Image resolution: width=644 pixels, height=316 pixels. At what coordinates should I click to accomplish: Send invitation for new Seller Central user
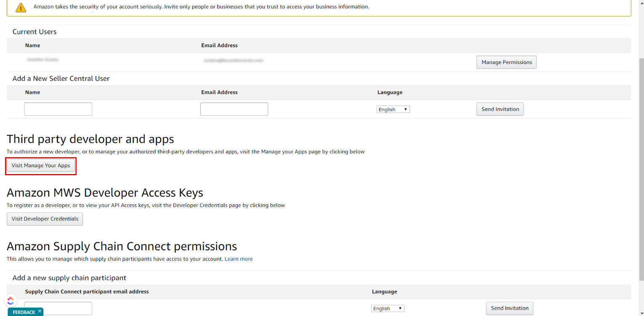pos(500,109)
